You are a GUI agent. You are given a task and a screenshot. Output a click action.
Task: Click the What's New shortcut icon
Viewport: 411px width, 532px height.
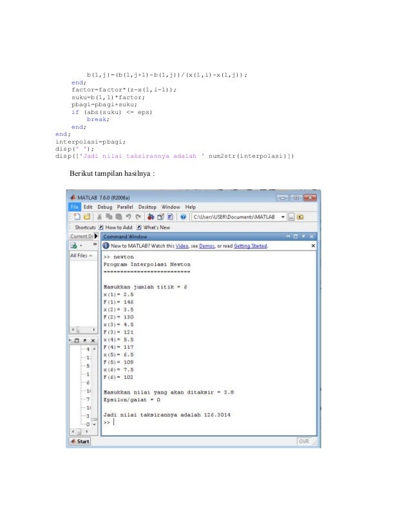[x=139, y=227]
